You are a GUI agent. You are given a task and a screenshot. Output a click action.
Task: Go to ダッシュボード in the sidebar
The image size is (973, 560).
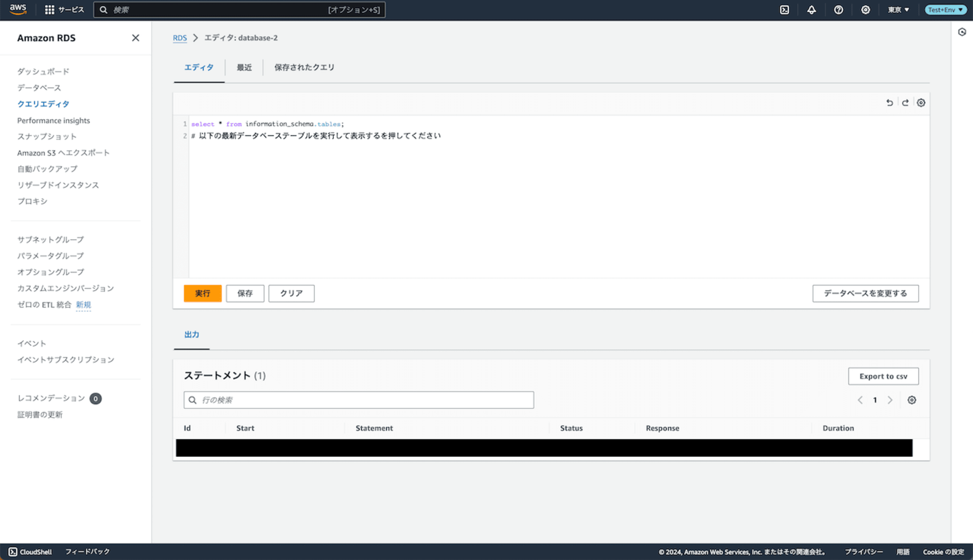coord(43,71)
